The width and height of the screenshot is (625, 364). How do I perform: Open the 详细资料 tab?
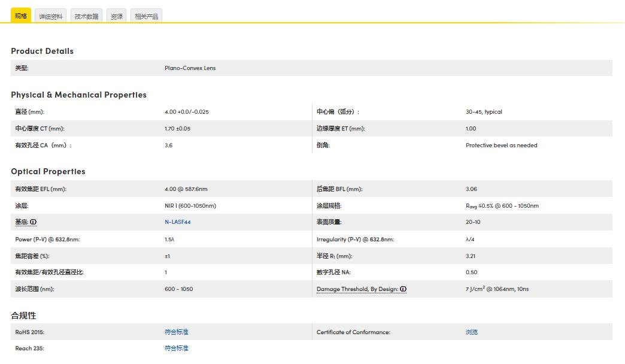click(51, 17)
